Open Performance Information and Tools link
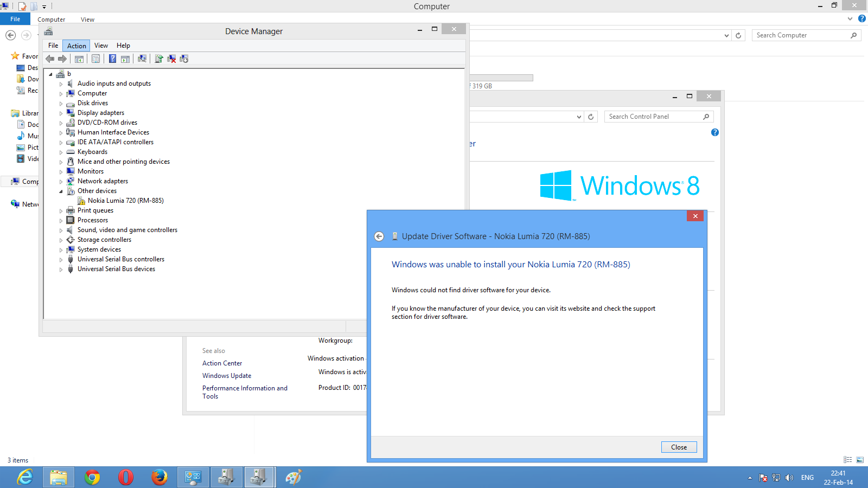868x488 pixels. 245,392
